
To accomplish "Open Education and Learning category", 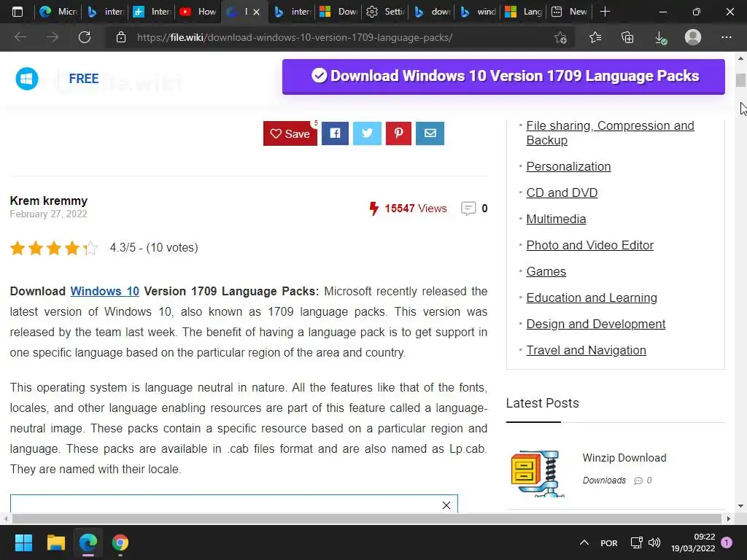I will point(591,297).
